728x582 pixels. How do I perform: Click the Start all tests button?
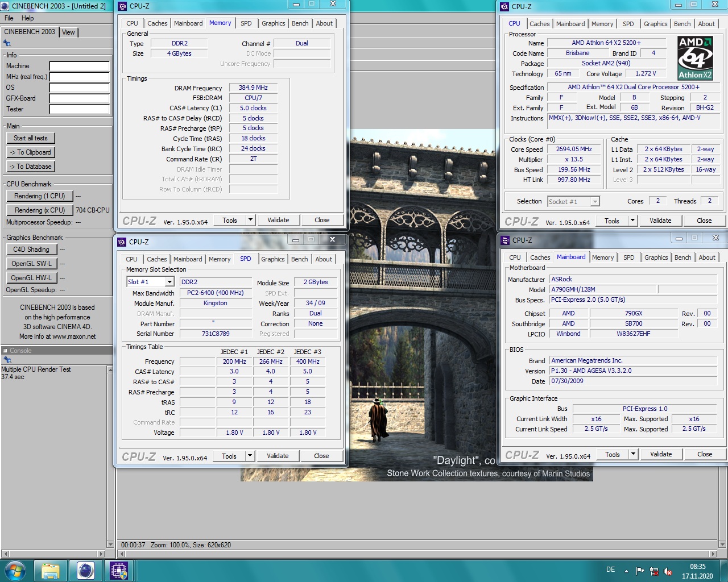pos(31,138)
